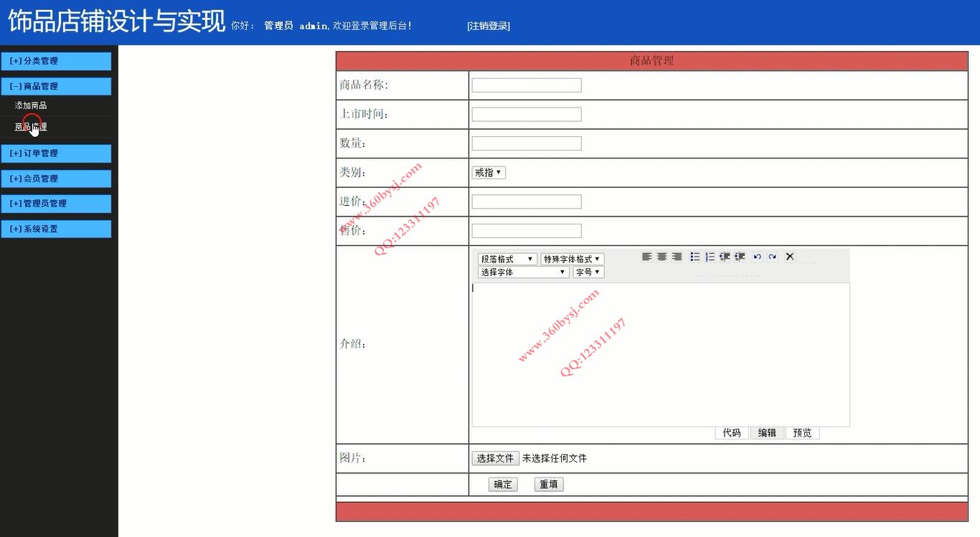Expand the 管理员管理 sidebar section
This screenshot has width=980, height=537.
click(56, 204)
